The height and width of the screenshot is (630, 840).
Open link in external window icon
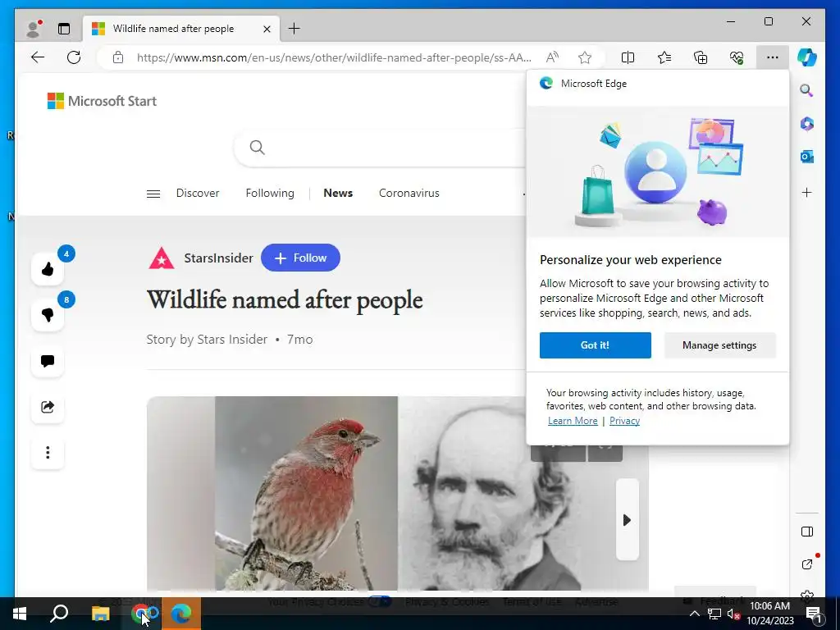point(807,564)
